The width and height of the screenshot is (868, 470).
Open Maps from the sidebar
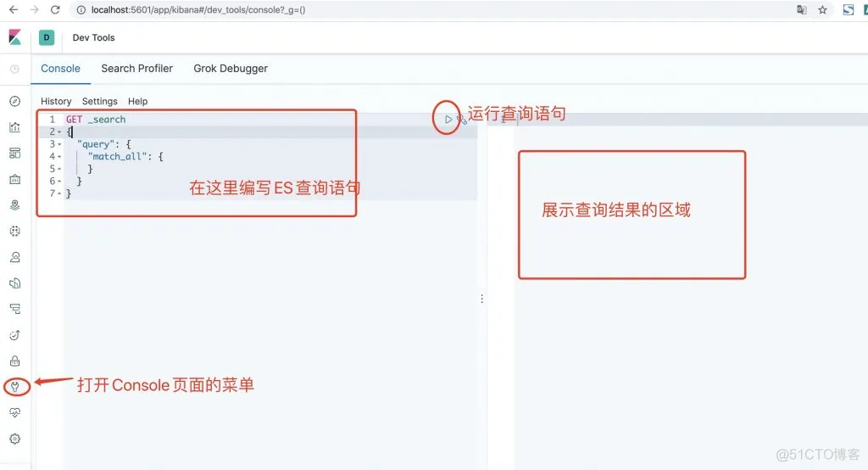click(15, 205)
